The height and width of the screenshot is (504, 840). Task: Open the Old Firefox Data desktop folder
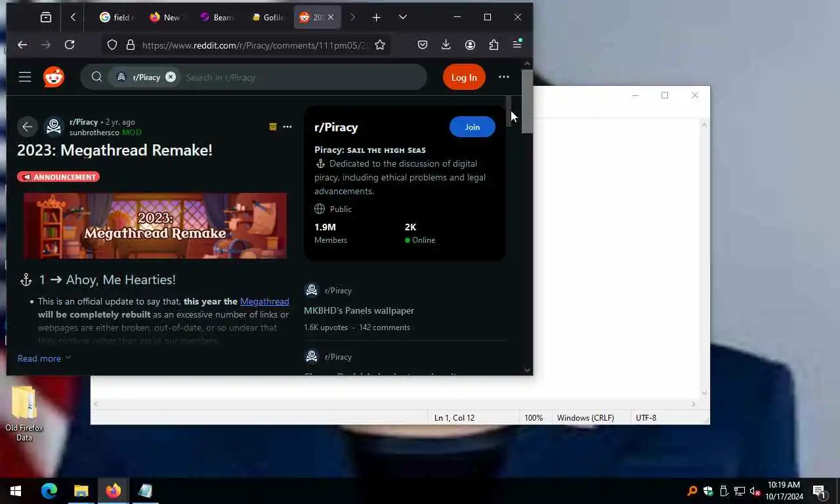[x=24, y=413]
